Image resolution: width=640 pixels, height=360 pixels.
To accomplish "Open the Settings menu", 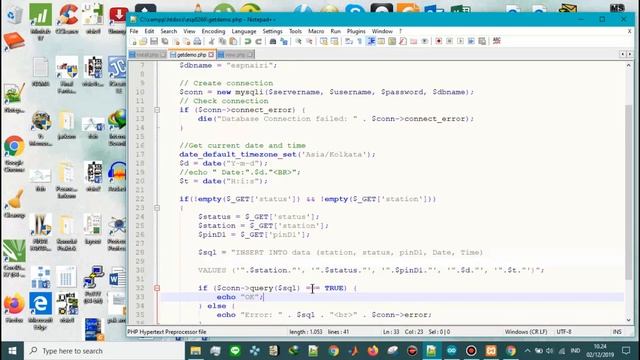I will 272,31.
